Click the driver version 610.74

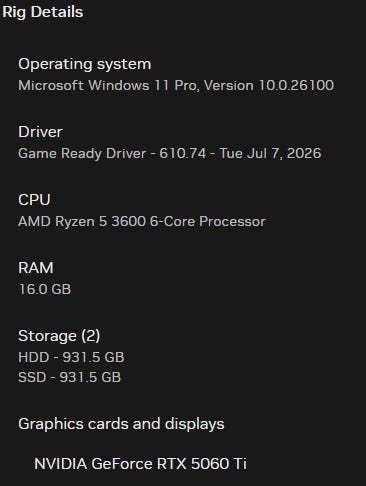coord(182,153)
